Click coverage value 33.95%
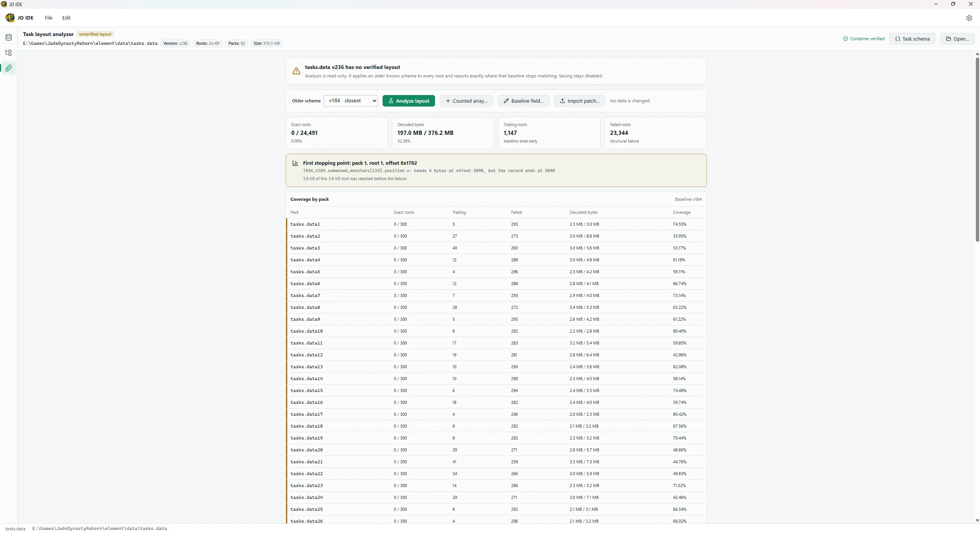 coord(679,236)
